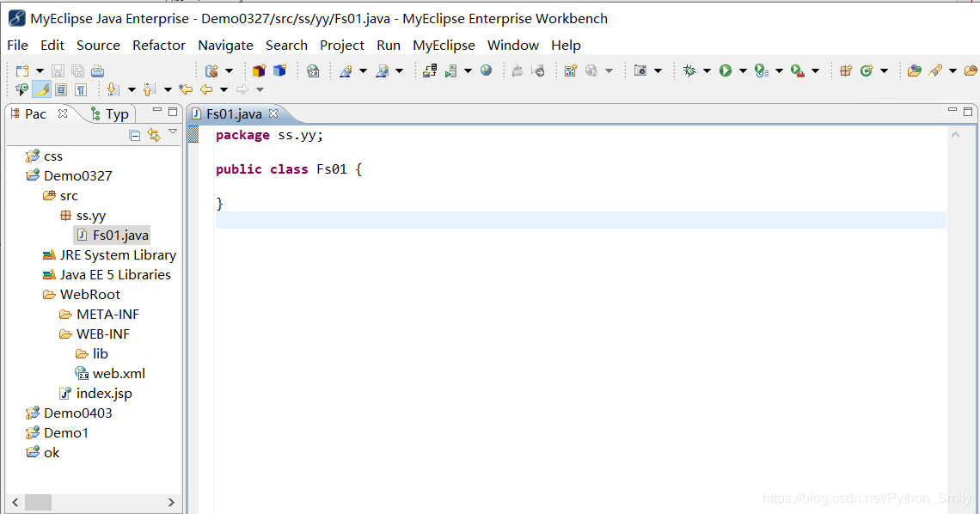Toggle Link with Editor in Package Explorer

tap(153, 134)
